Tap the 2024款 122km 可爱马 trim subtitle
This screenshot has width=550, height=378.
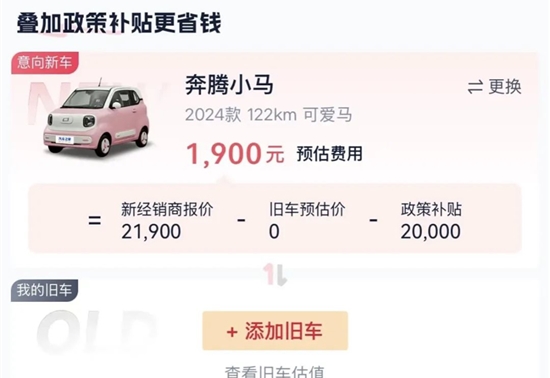tap(268, 115)
